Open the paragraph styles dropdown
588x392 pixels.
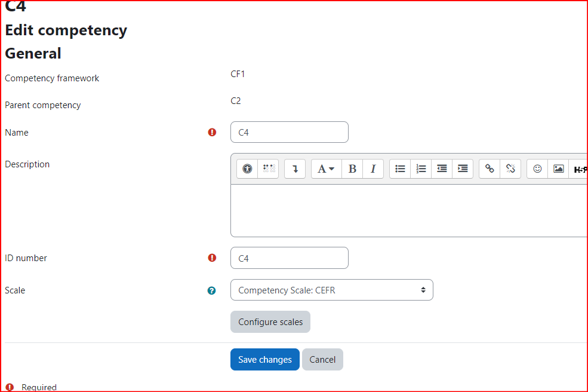pyautogui.click(x=327, y=169)
